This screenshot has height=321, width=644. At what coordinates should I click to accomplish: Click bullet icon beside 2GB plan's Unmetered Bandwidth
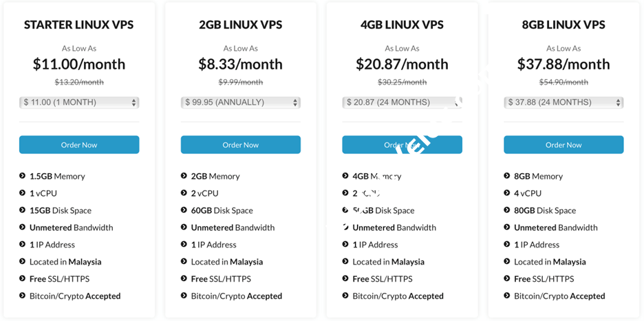pyautogui.click(x=184, y=228)
